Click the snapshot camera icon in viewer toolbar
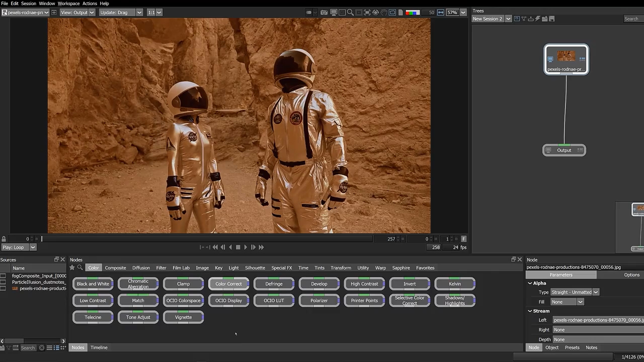Image resolution: width=644 pixels, height=362 pixels. click(325, 13)
